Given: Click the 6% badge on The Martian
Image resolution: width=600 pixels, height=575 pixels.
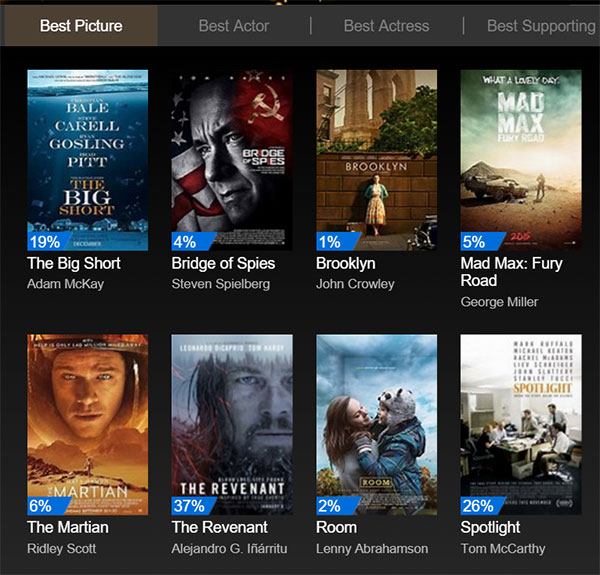Looking at the screenshot, I should 47,506.
